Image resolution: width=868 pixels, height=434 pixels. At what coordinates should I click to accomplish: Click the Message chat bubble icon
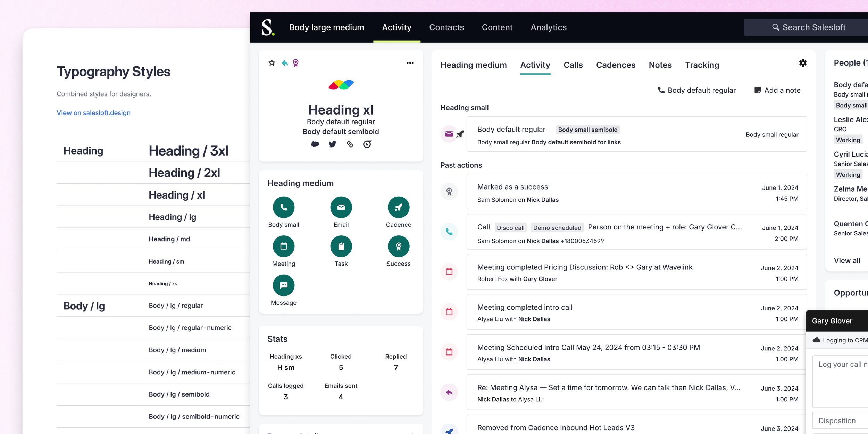[x=283, y=285]
